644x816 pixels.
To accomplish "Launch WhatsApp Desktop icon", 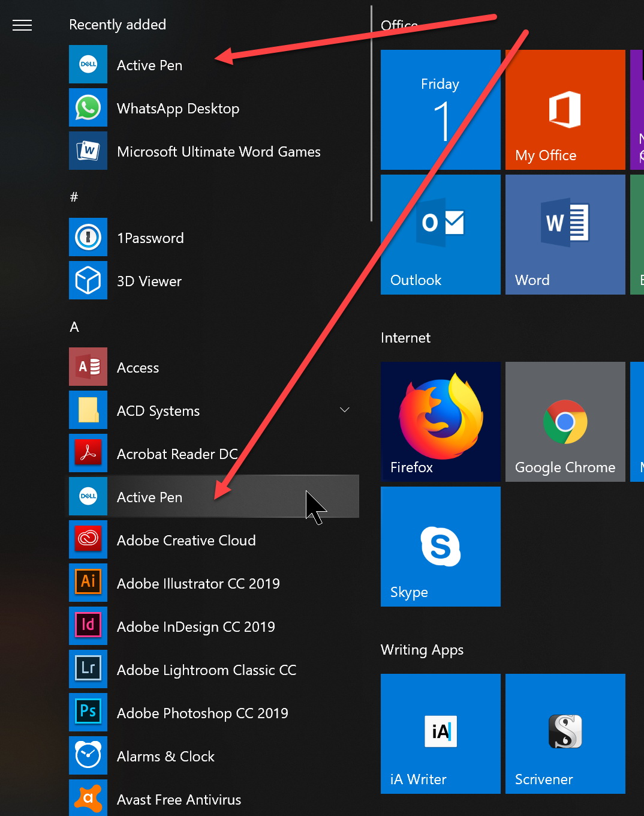I will pyautogui.click(x=88, y=107).
